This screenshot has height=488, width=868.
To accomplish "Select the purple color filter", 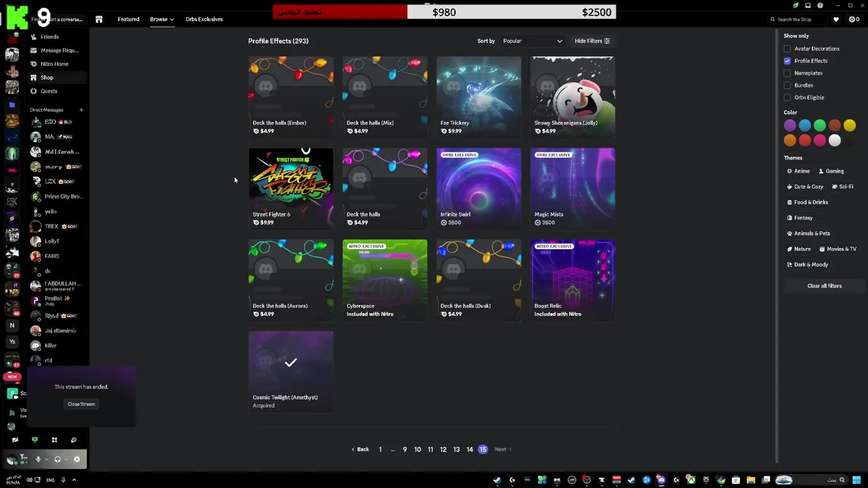I will click(x=790, y=125).
